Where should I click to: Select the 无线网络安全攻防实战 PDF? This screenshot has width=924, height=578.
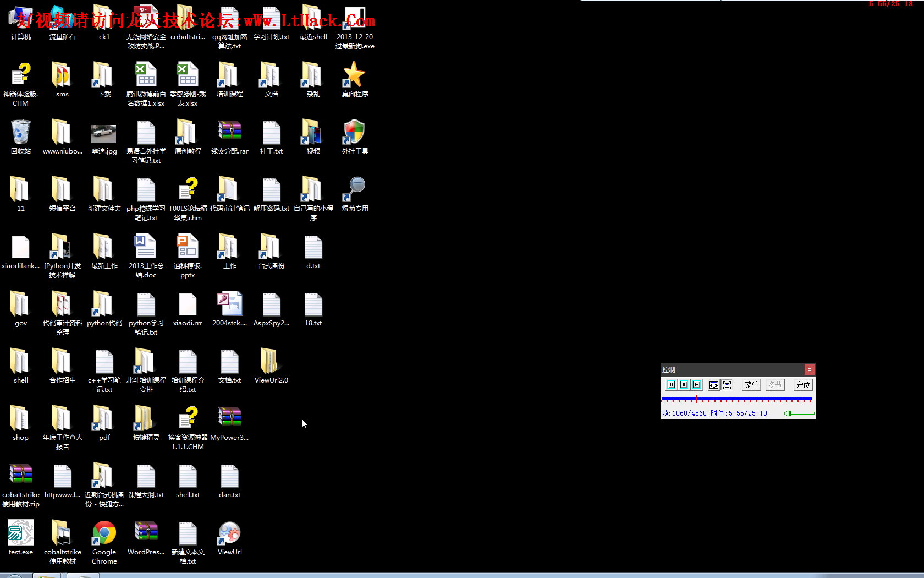coord(146,26)
